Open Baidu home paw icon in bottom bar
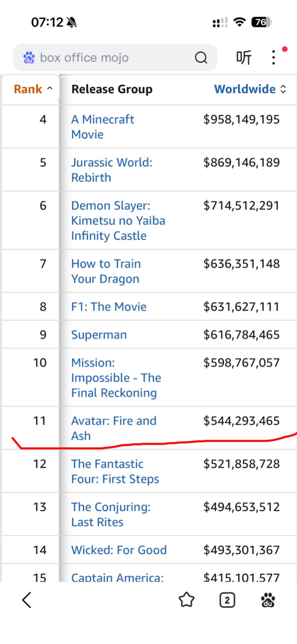 (x=268, y=600)
